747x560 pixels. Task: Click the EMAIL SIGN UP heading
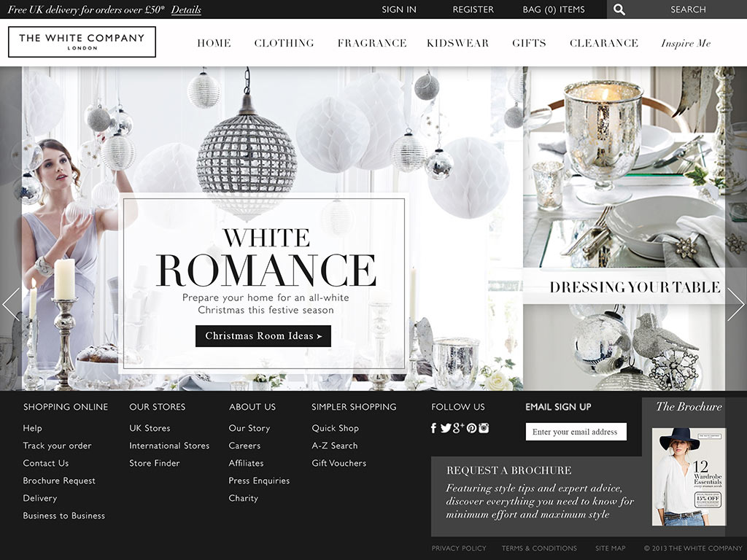point(558,407)
